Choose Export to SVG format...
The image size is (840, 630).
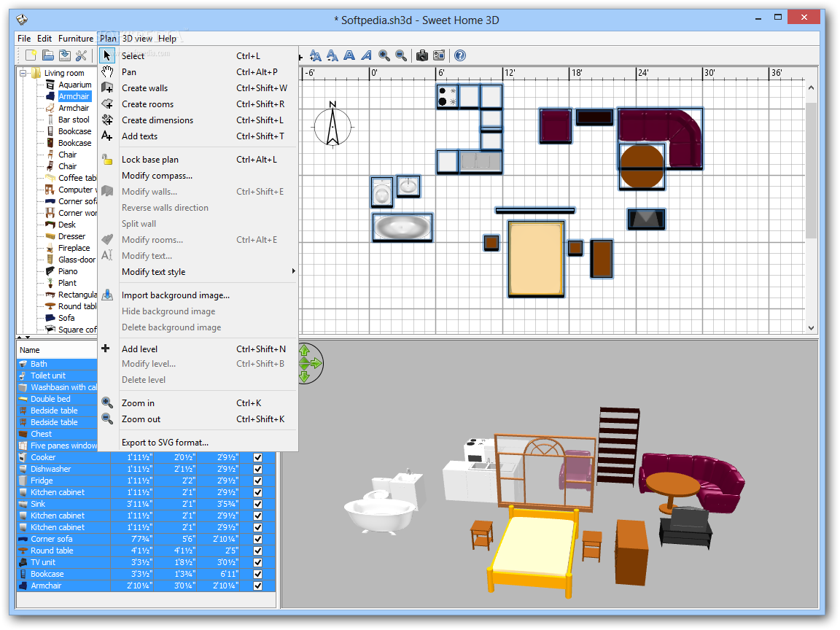(x=198, y=443)
